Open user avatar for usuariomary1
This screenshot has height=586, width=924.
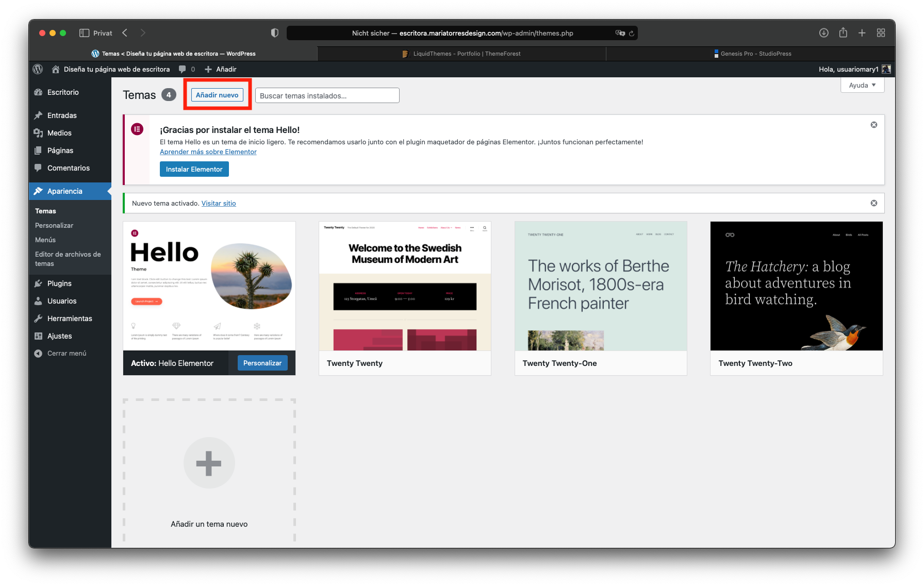coord(886,69)
